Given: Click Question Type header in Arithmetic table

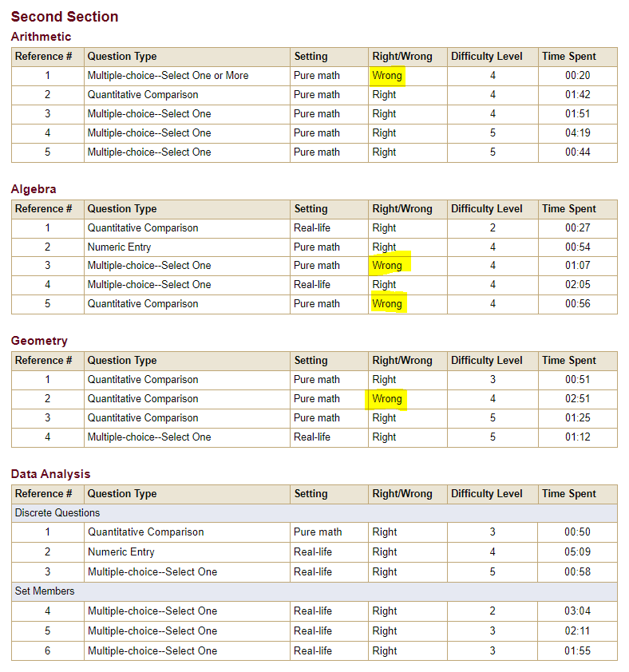Looking at the screenshot, I should coord(122,57).
